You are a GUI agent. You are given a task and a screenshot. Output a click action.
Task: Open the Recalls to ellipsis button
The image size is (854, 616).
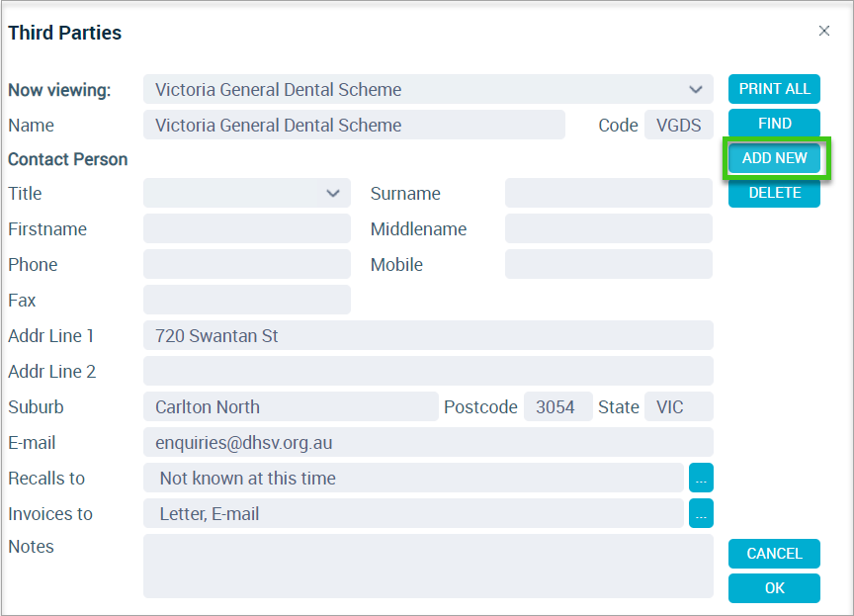pos(701,478)
